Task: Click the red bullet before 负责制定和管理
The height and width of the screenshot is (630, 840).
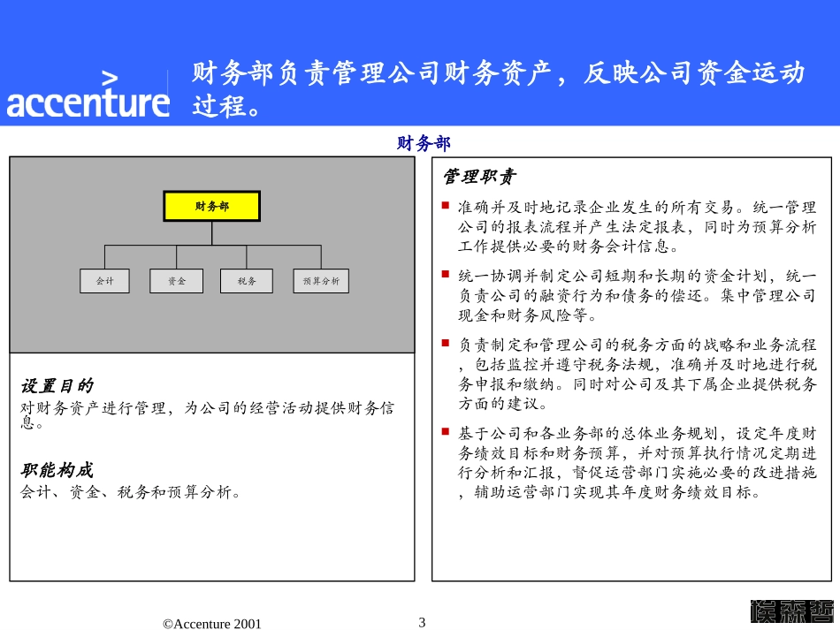Action: pyautogui.click(x=445, y=343)
